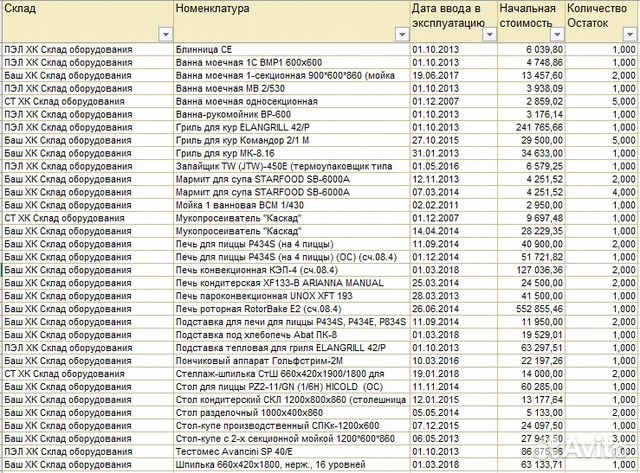Click the date 06.05.2013
640x473 pixels.
(x=453, y=439)
